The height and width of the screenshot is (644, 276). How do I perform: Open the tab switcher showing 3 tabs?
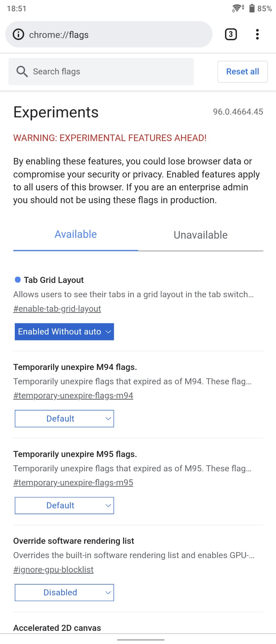(231, 34)
